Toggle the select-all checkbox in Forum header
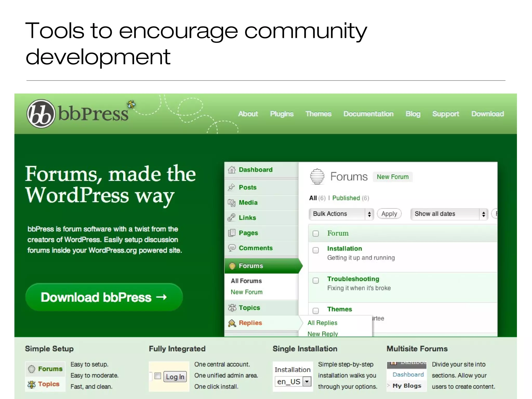The height and width of the screenshot is (399, 532). (316, 234)
